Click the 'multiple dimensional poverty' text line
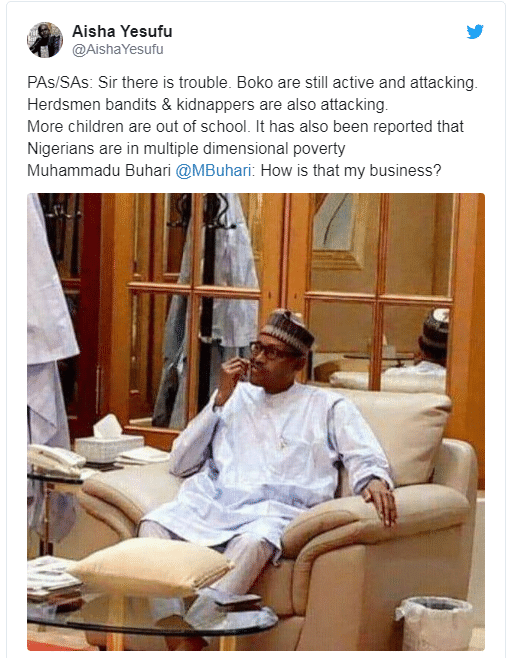508x658 pixels. coord(186,149)
